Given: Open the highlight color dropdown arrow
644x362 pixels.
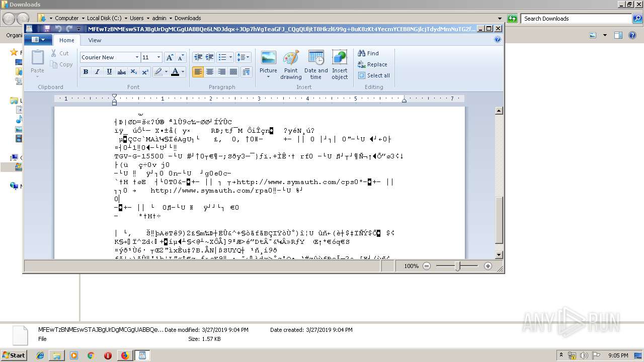Looking at the screenshot, I should [166, 72].
